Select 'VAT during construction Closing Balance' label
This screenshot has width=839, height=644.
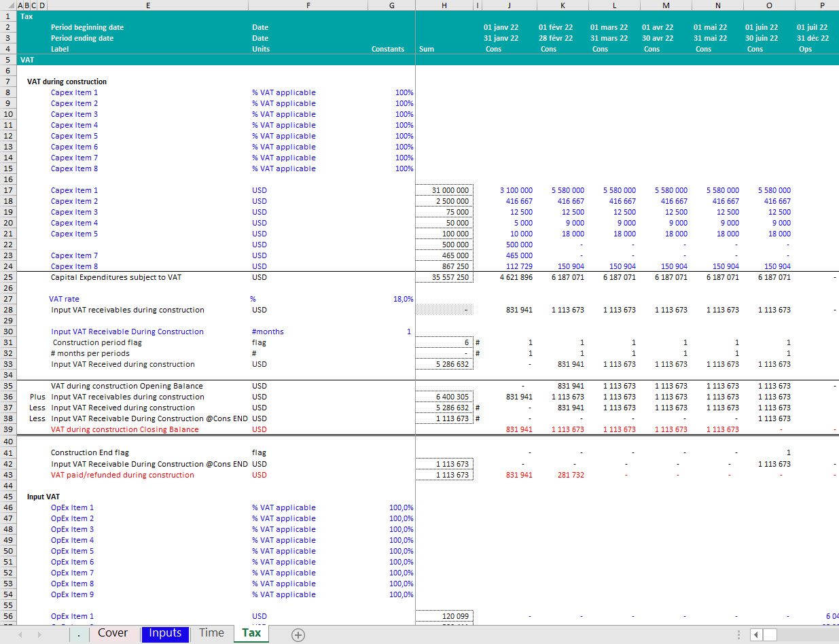point(125,429)
